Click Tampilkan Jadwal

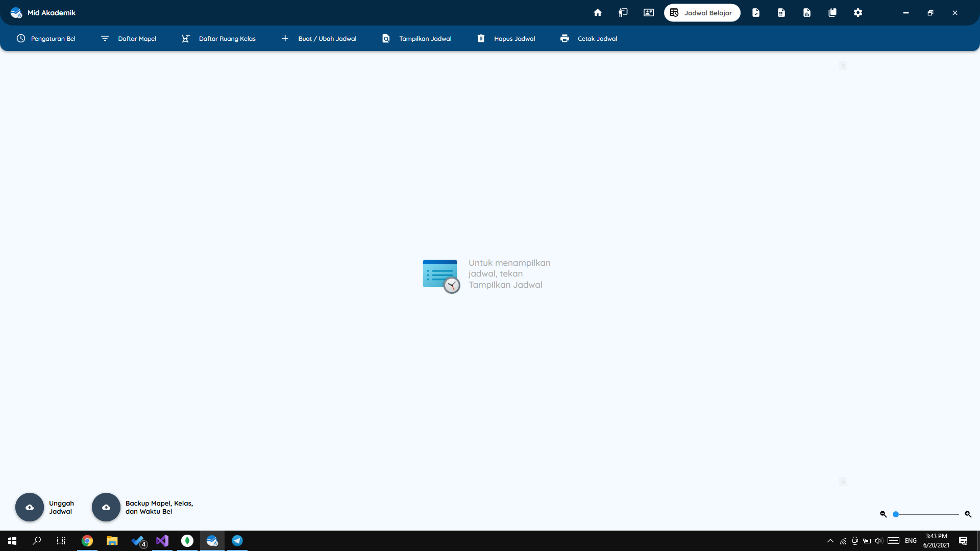tap(417, 38)
